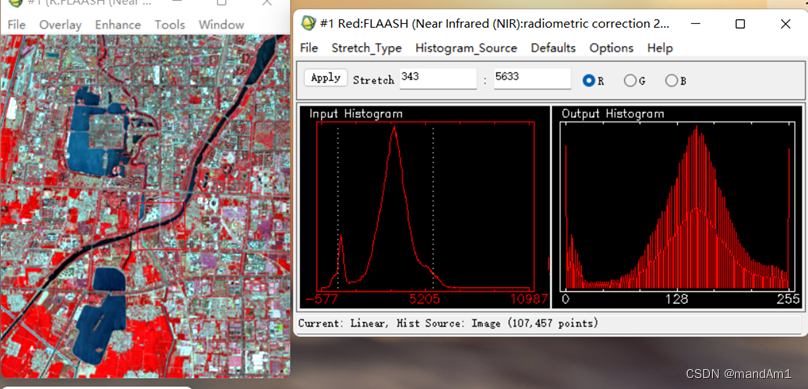Open the Window menu in image window

pyautogui.click(x=222, y=25)
